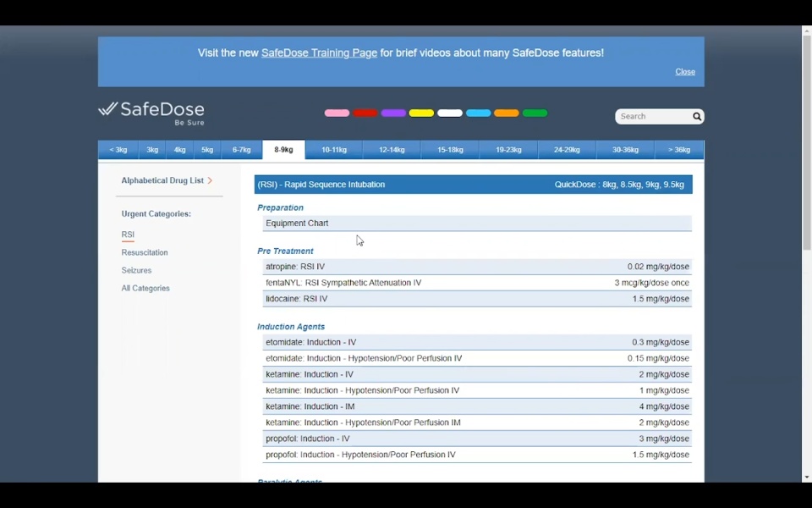Open the < 3kg weight tab

(x=118, y=150)
